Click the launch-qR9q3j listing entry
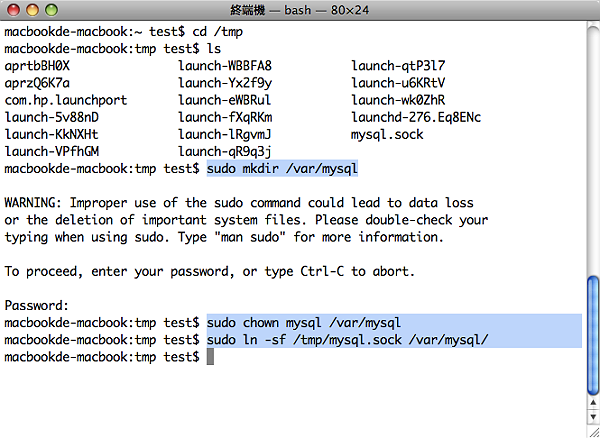The height and width of the screenshot is (438, 600). click(225, 152)
